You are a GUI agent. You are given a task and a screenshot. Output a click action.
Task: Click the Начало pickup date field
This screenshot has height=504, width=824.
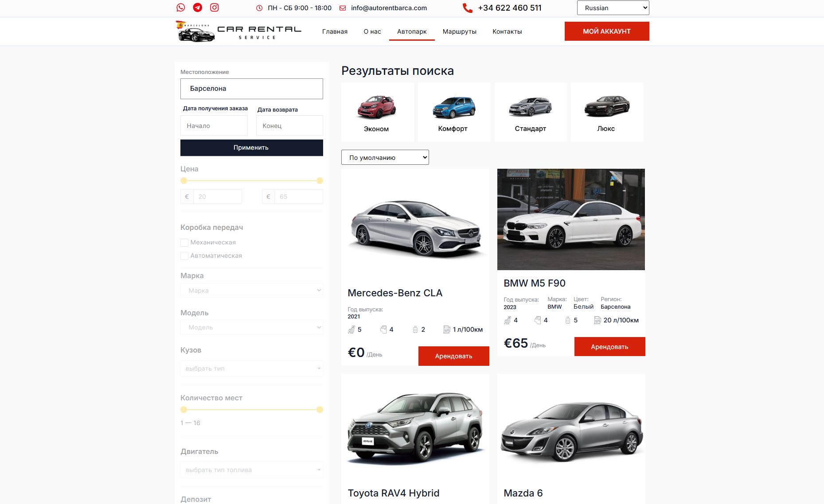coord(214,126)
